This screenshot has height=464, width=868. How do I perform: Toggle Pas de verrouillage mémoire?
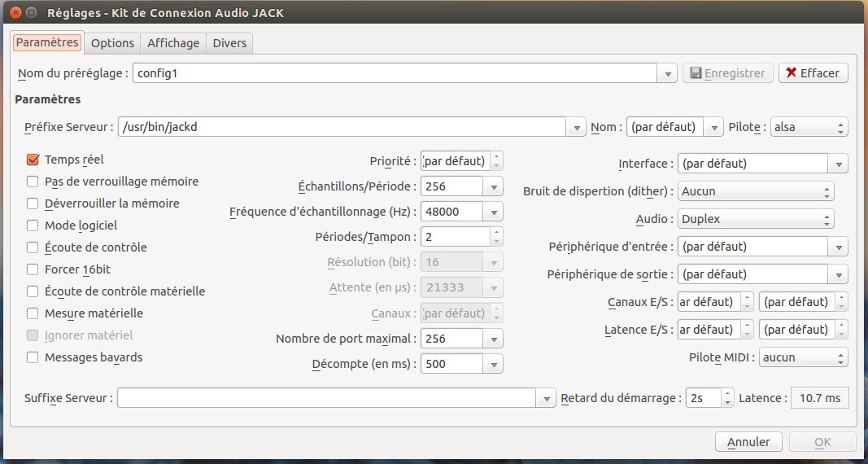[33, 182]
